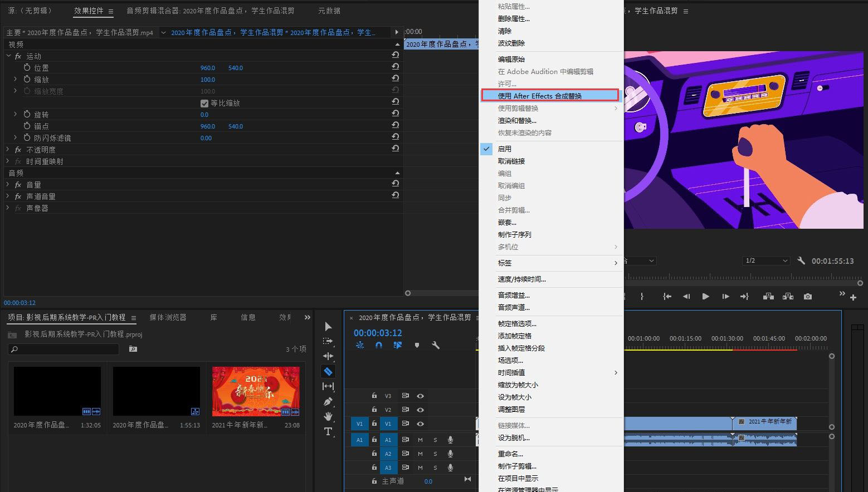Select the Track Select Forward tool
The image size is (868, 492).
coord(328,341)
